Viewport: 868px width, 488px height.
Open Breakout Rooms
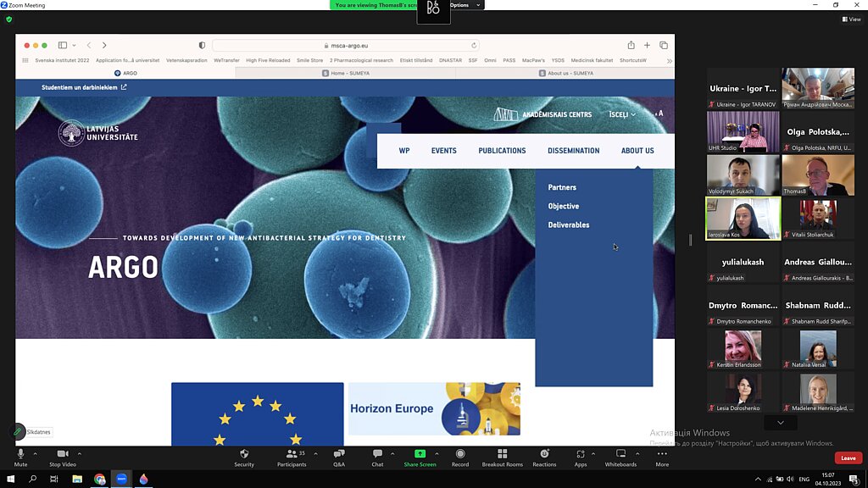[502, 457]
